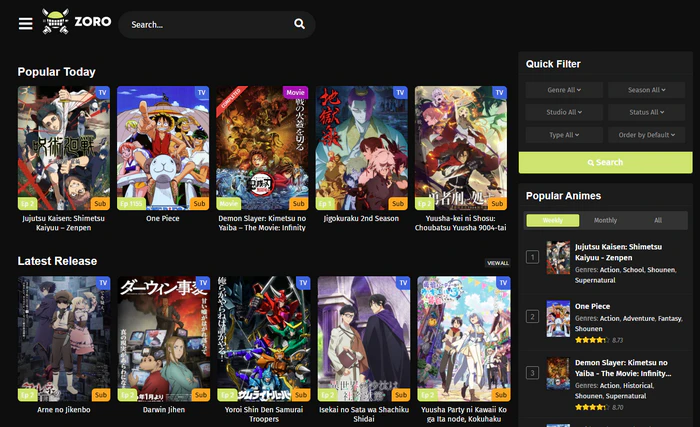The height and width of the screenshot is (427, 700).
Task: Click the rank 1 number badge
Action: click(533, 257)
